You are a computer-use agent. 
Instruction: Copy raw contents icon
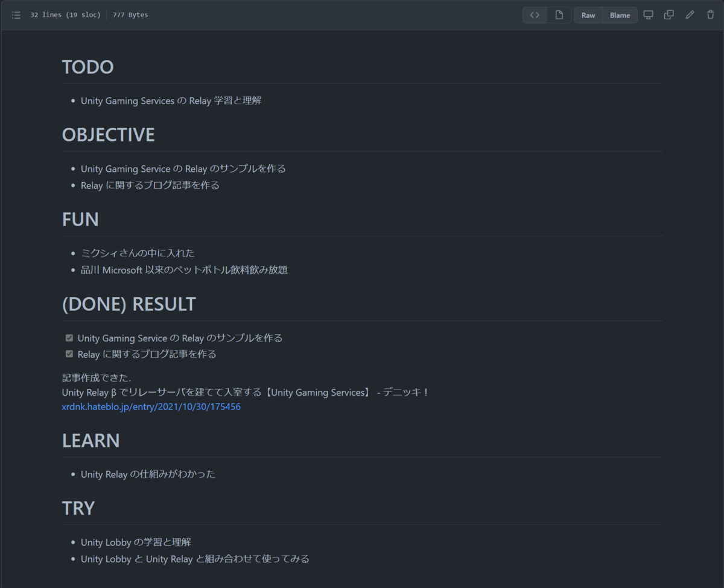pos(669,15)
